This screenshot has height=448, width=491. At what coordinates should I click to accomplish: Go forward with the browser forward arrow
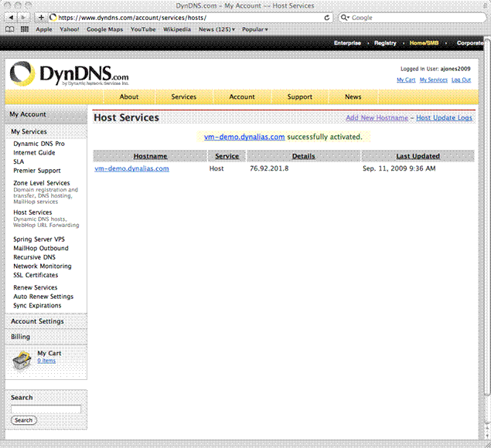pos(23,18)
